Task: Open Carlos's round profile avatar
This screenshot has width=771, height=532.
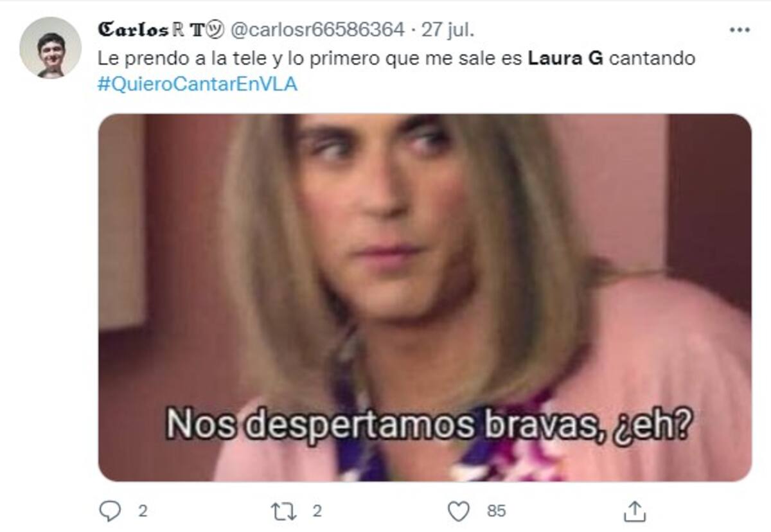Action: (x=51, y=48)
